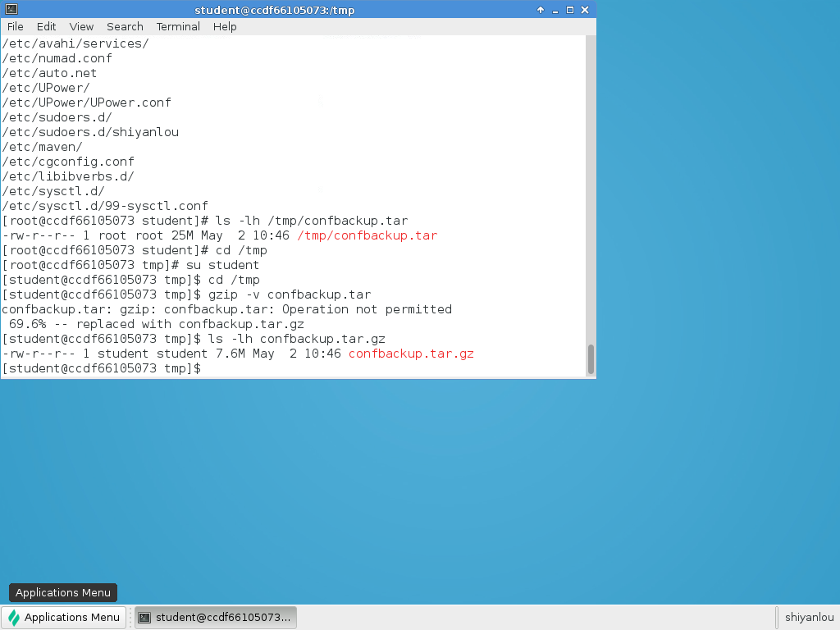Viewport: 840px width, 630px height.
Task: Click the red /tmp/confbackup.tar path
Action: point(367,236)
